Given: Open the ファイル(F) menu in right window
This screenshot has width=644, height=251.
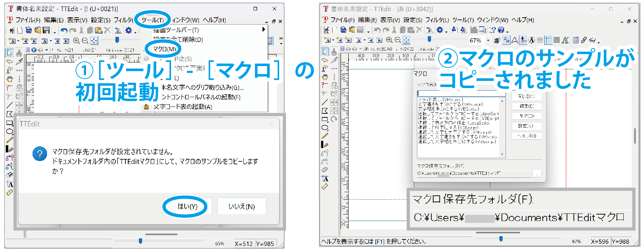Looking at the screenshot, I should click(342, 20).
